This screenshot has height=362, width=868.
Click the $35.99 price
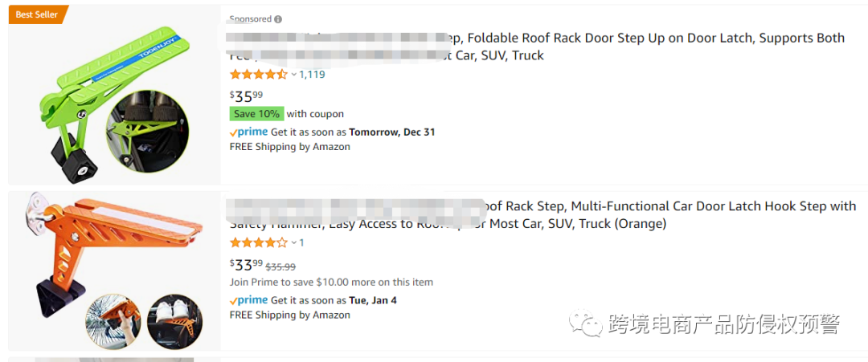click(x=247, y=96)
